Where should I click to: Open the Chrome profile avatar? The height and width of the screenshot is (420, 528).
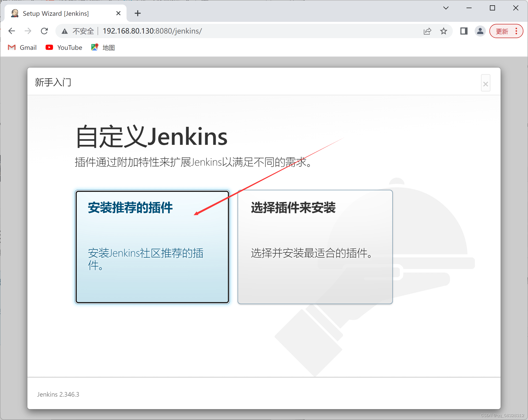pos(480,31)
